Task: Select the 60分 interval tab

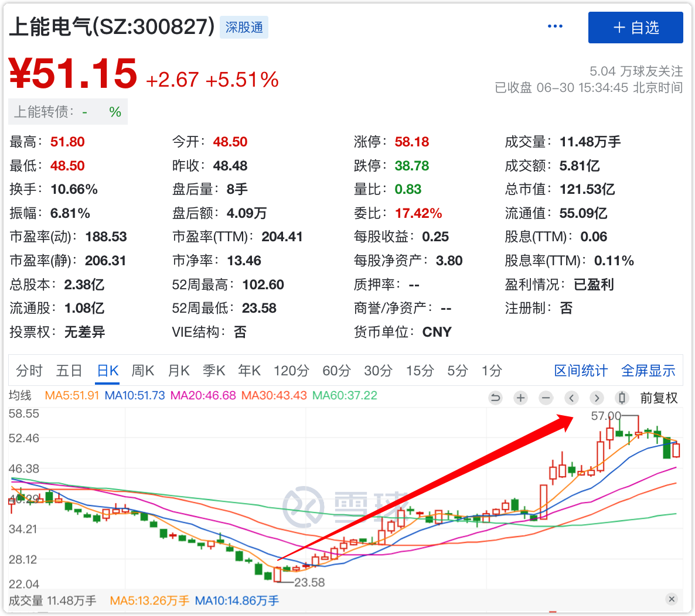Action: click(x=336, y=371)
